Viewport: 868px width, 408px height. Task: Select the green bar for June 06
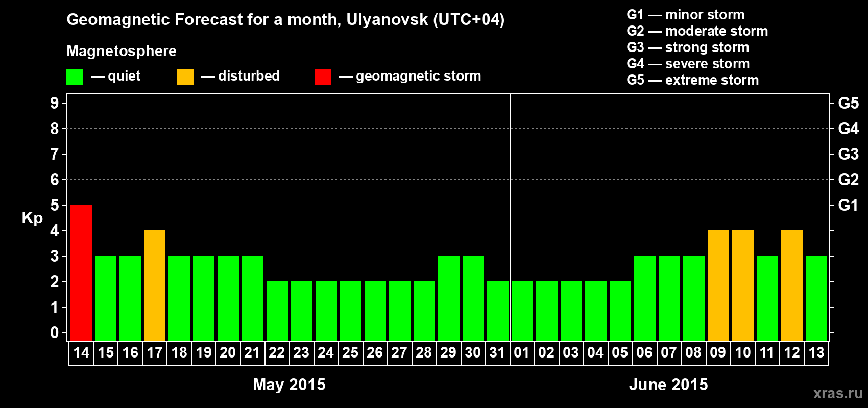click(x=645, y=298)
